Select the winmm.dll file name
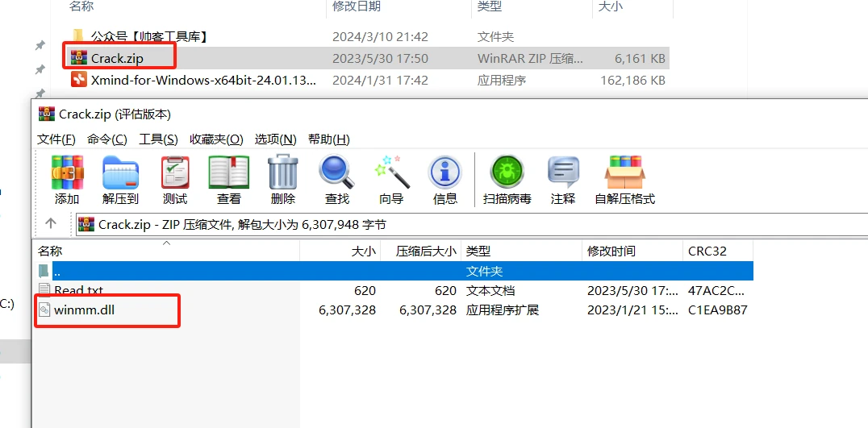868x428 pixels. point(84,310)
